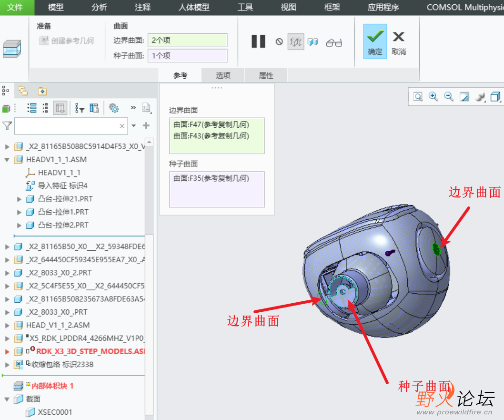Confirm with the green checkmark 确定 button

tap(375, 41)
